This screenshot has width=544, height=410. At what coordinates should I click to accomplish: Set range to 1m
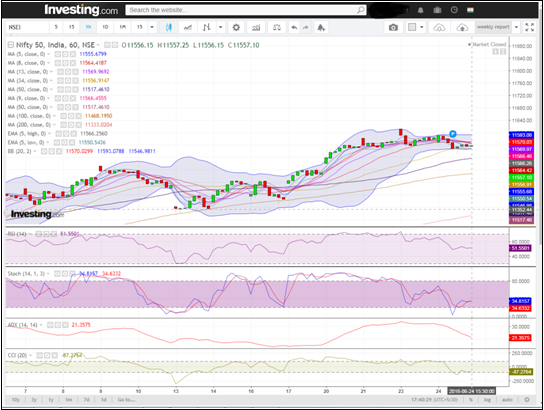[69, 400]
